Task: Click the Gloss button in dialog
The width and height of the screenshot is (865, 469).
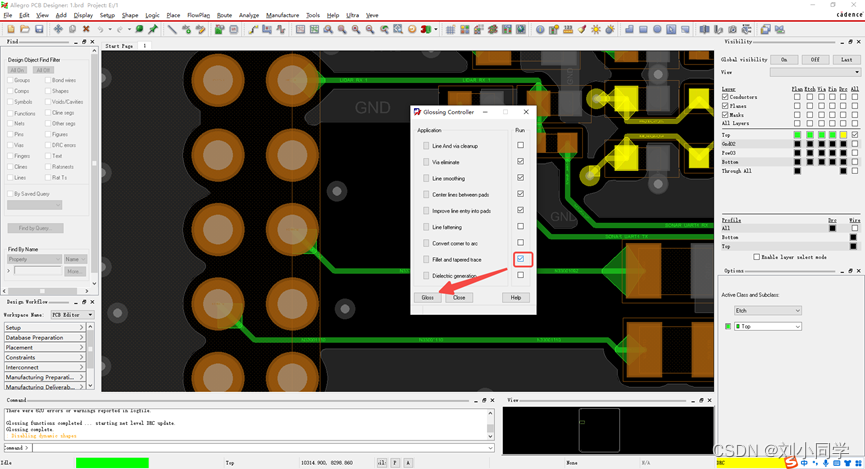Action: 427,297
